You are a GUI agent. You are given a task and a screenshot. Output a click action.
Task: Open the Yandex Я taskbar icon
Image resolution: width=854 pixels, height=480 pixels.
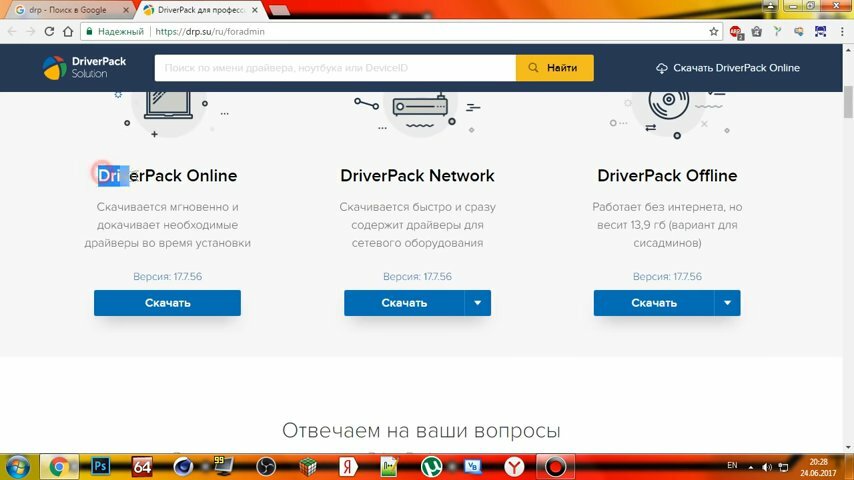[348, 467]
